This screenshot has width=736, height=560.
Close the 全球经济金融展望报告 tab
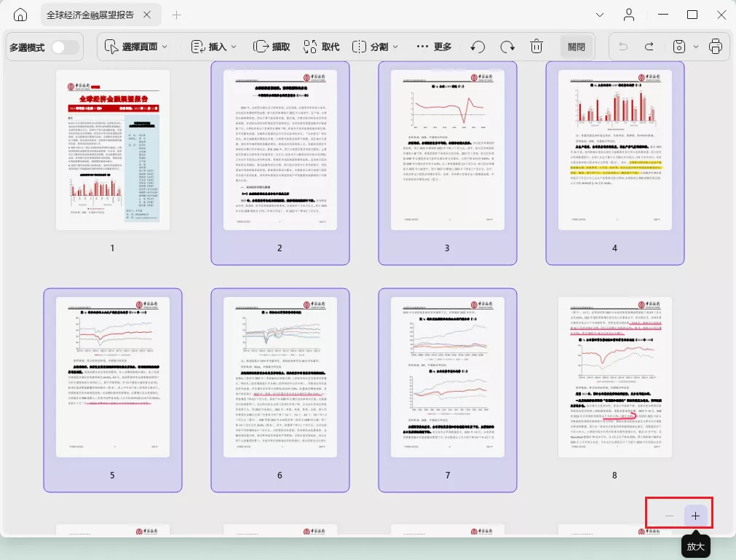pos(147,15)
